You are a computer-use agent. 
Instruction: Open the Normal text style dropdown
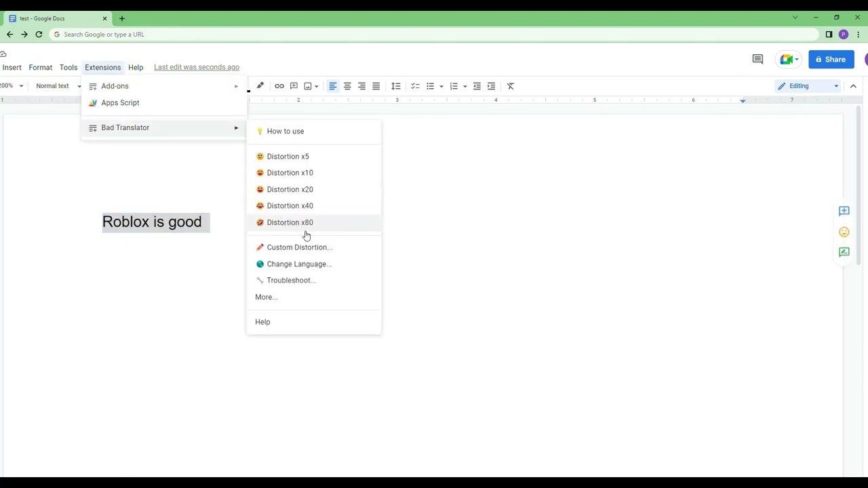(57, 86)
